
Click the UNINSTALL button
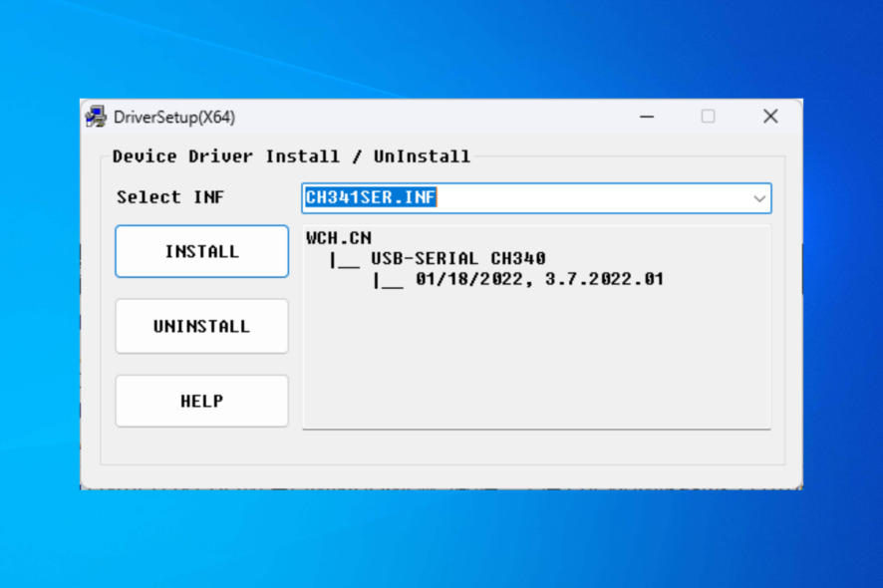click(201, 326)
